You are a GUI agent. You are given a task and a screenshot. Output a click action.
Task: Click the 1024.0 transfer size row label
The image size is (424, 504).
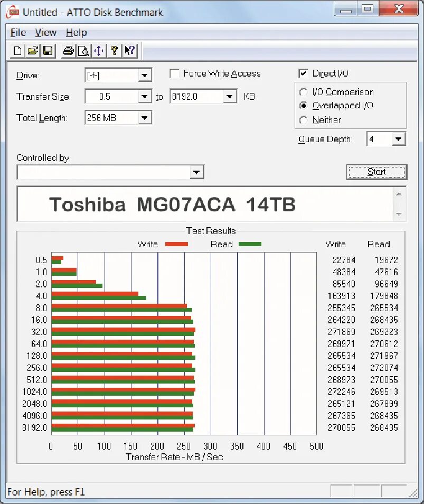[x=34, y=392]
